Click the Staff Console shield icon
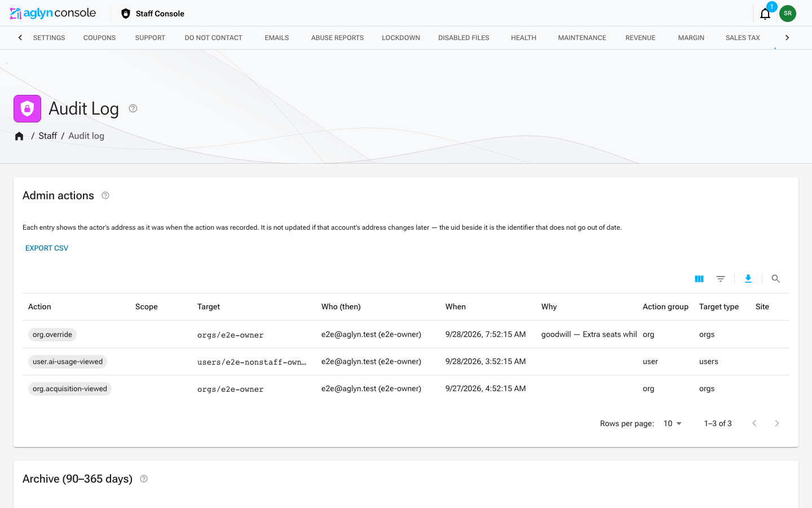This screenshot has width=812, height=508. click(x=126, y=14)
